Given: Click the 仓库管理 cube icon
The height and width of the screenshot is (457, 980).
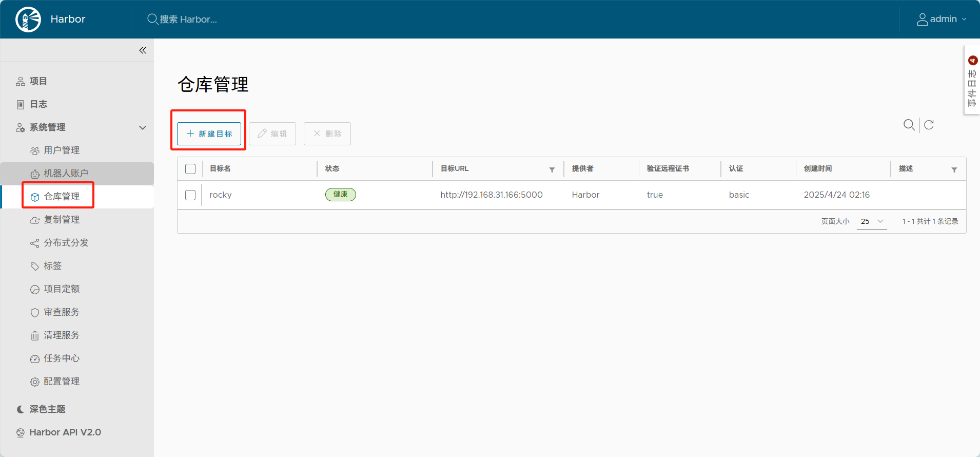Looking at the screenshot, I should point(35,197).
